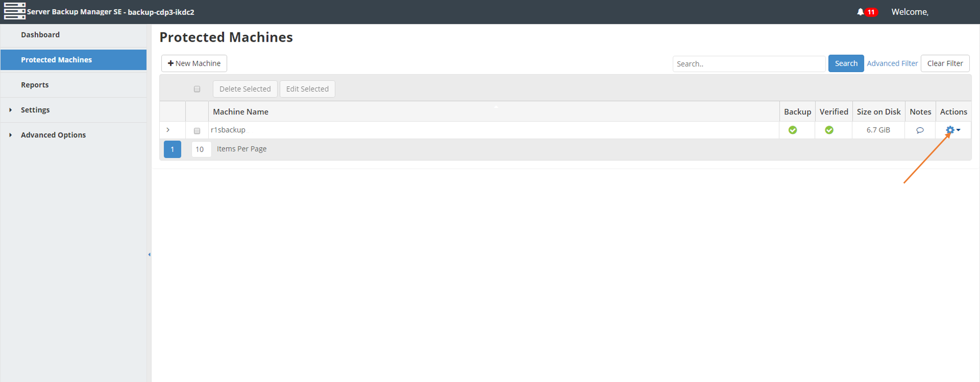Expand the r1sbackup row details
Image resolution: width=980 pixels, height=382 pixels.
pyautogui.click(x=168, y=130)
